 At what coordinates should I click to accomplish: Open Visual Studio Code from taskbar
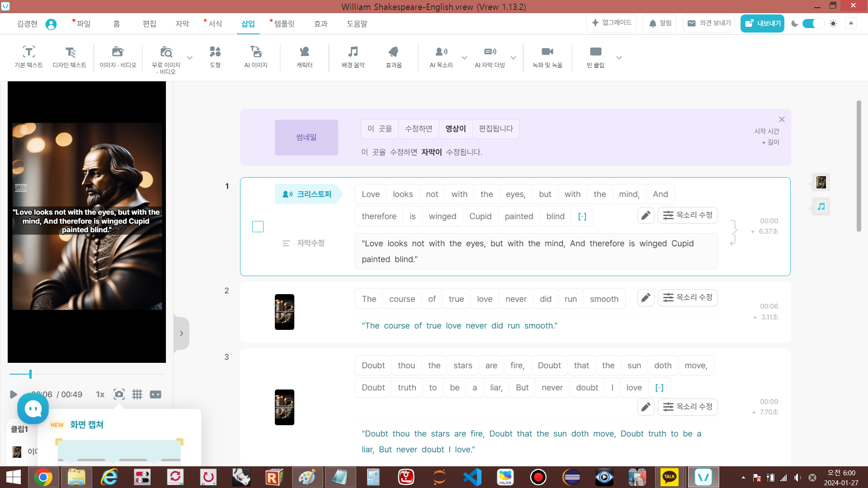coord(472,477)
